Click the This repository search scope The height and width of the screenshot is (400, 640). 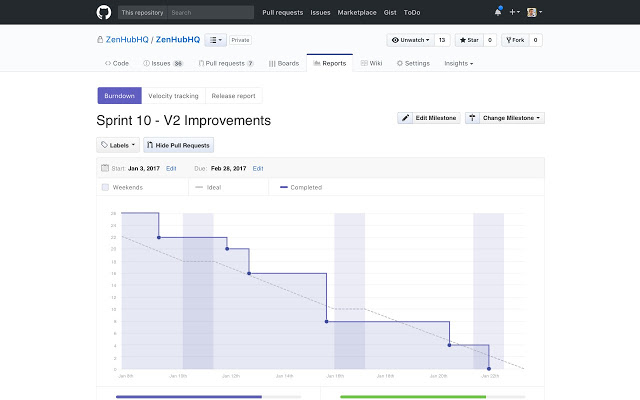pyautogui.click(x=142, y=13)
